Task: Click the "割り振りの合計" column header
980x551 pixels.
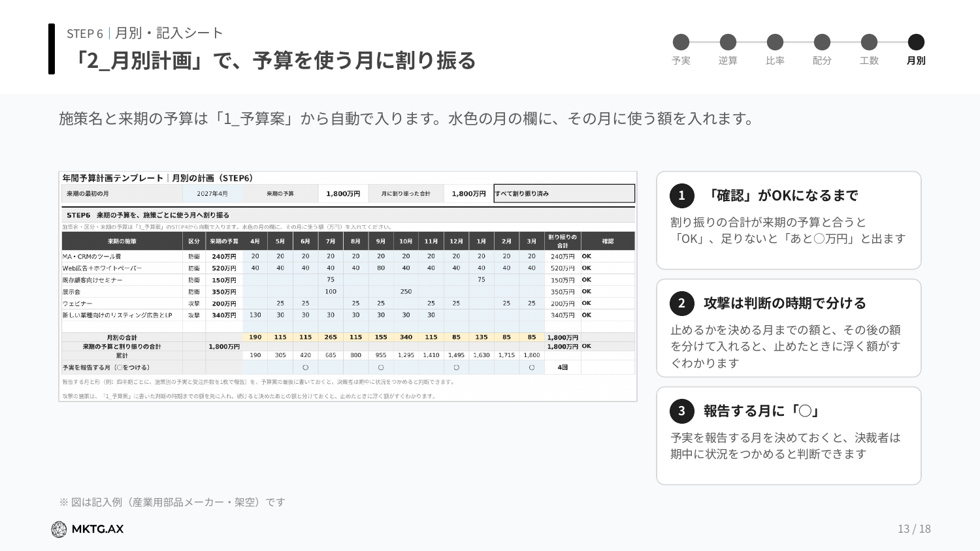Action: tap(563, 242)
